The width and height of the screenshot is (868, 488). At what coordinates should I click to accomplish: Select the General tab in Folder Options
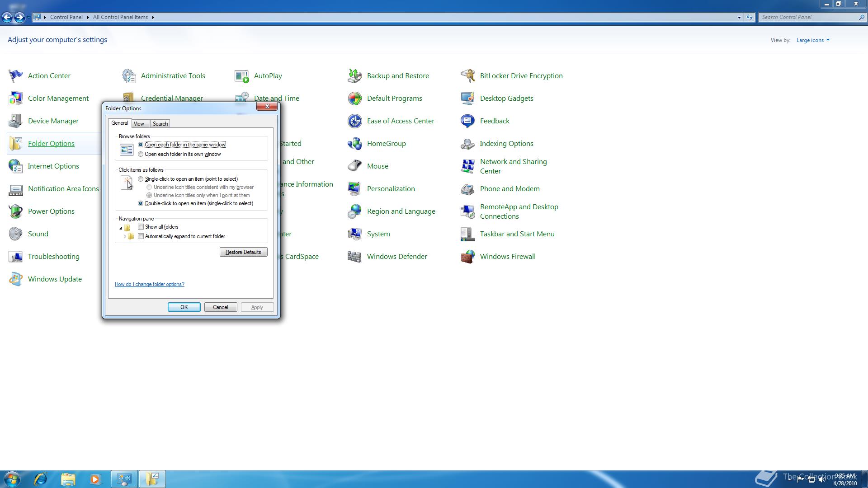point(120,123)
